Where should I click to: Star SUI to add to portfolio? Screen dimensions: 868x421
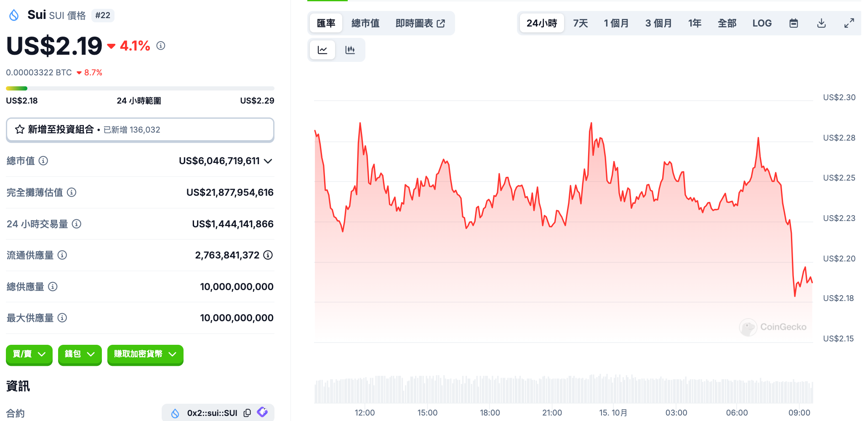pyautogui.click(x=19, y=130)
